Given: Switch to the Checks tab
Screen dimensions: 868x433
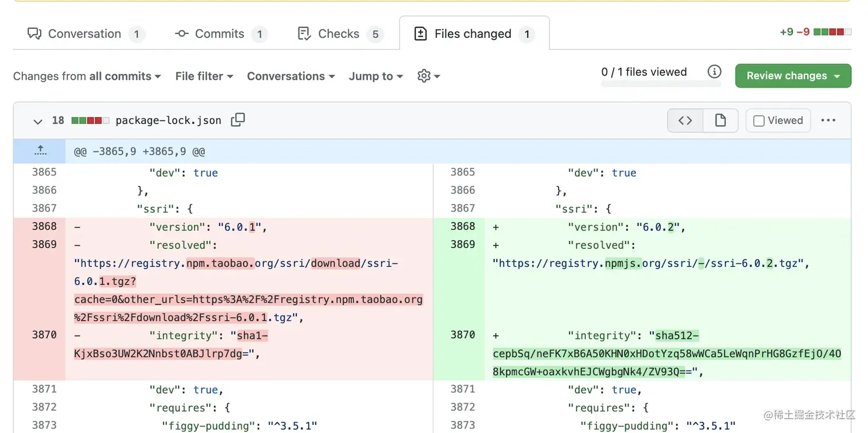Looking at the screenshot, I should [x=338, y=33].
